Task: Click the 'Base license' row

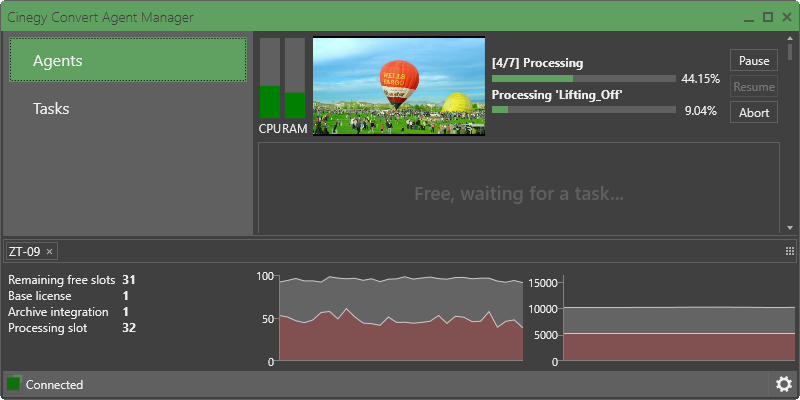Action: coord(71,296)
